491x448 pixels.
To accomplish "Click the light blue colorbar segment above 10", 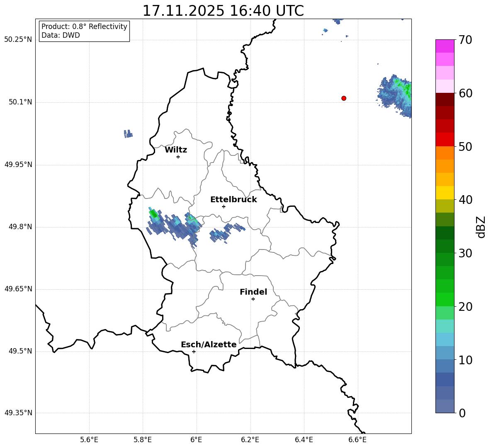I will [x=445, y=353].
